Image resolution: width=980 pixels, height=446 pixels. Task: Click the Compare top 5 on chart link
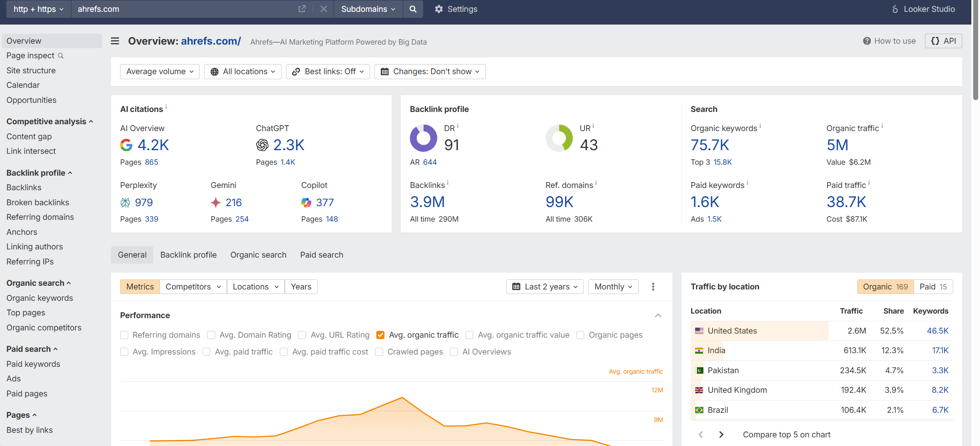coord(786,434)
